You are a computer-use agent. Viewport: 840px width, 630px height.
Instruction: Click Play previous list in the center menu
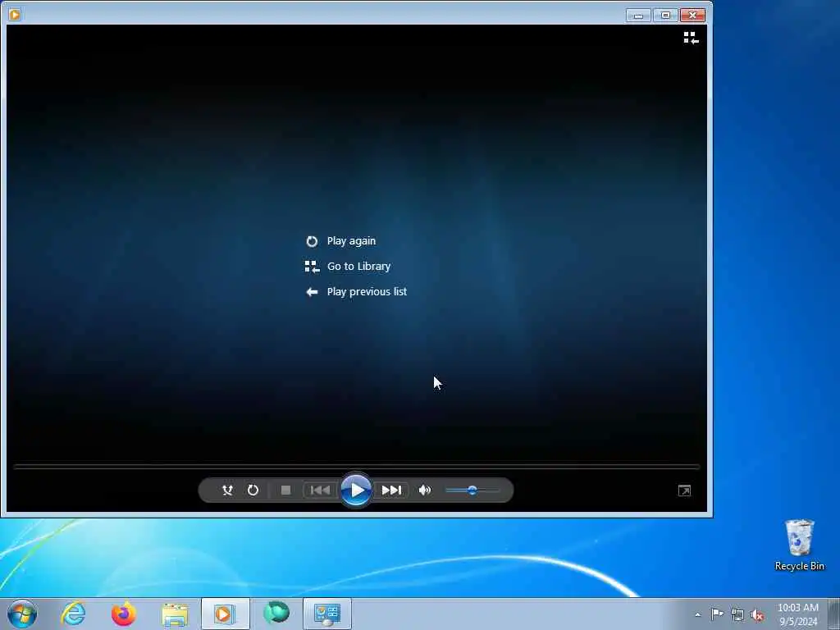click(x=367, y=291)
